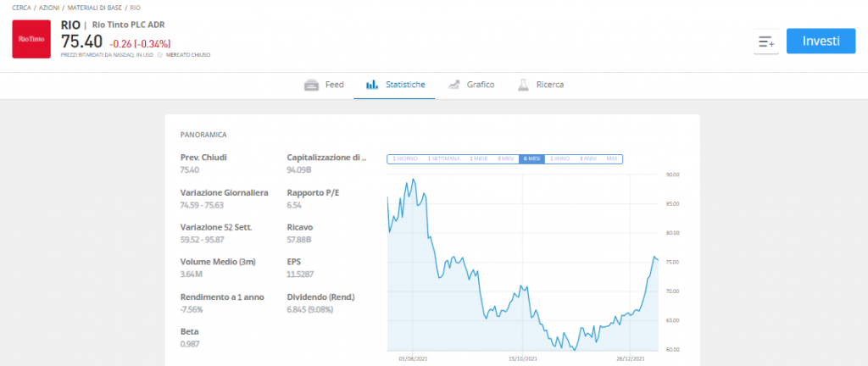Select the Statistiche tab

395,85
